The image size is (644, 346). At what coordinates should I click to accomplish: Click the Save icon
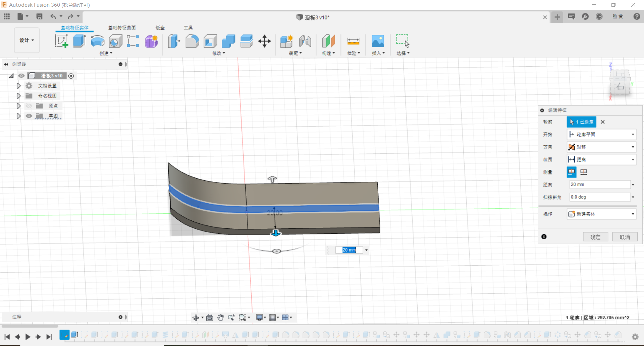[x=39, y=16]
